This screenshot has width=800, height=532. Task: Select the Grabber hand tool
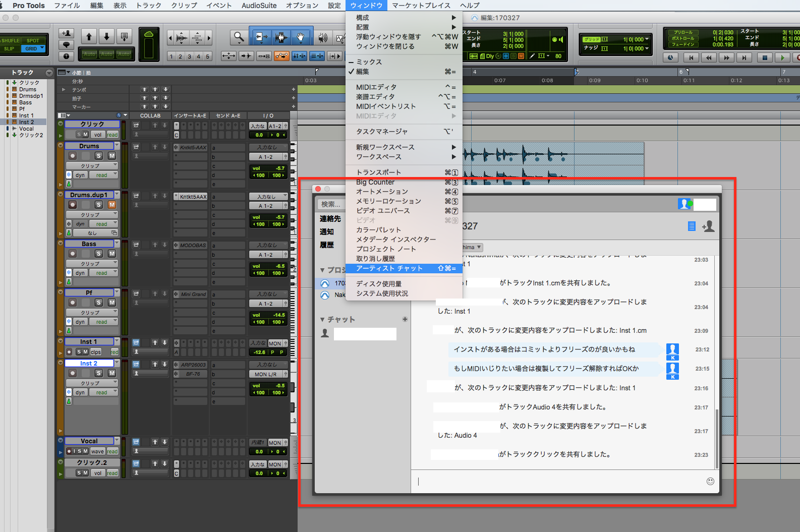pyautogui.click(x=301, y=37)
